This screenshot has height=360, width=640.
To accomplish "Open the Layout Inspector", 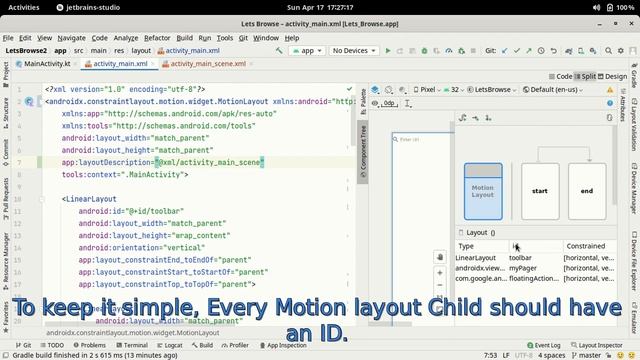I will [x=596, y=345].
